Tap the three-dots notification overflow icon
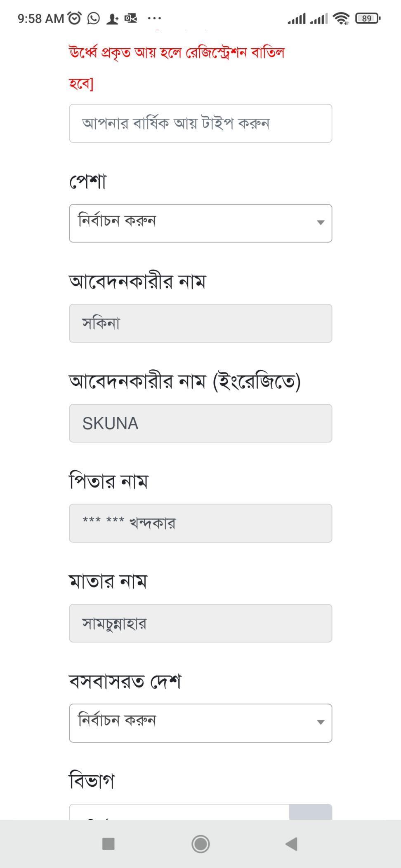 (x=154, y=18)
